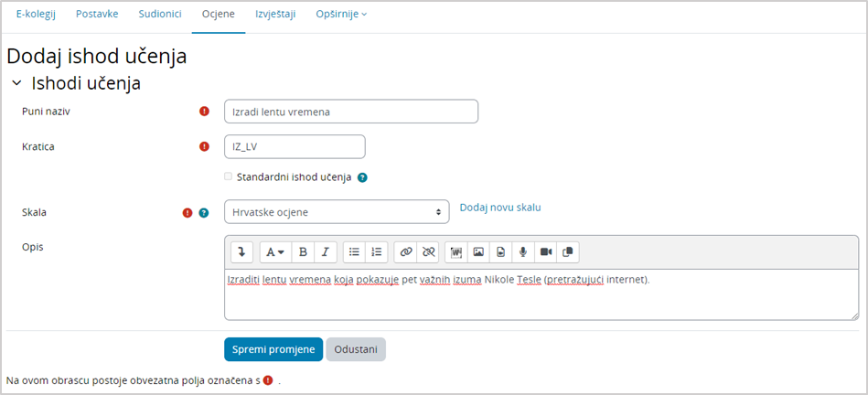Insert a numbered list
This screenshot has height=395, width=868.
(x=377, y=252)
